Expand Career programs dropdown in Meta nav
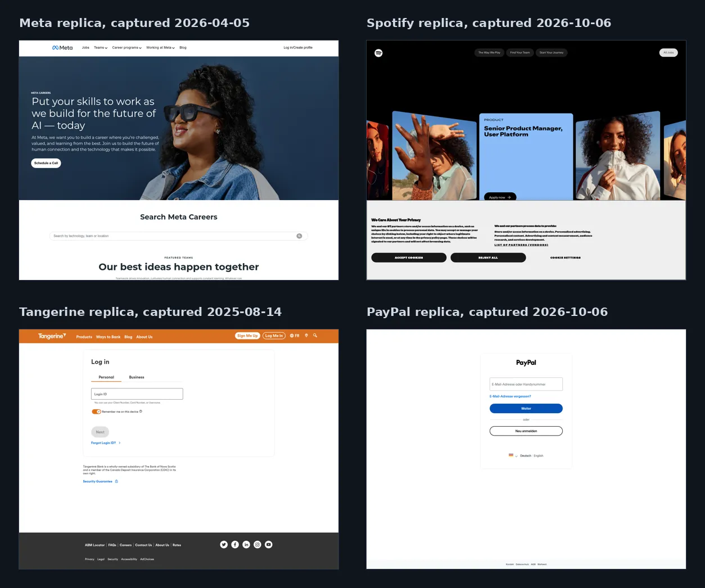This screenshot has height=588, width=705. (127, 48)
